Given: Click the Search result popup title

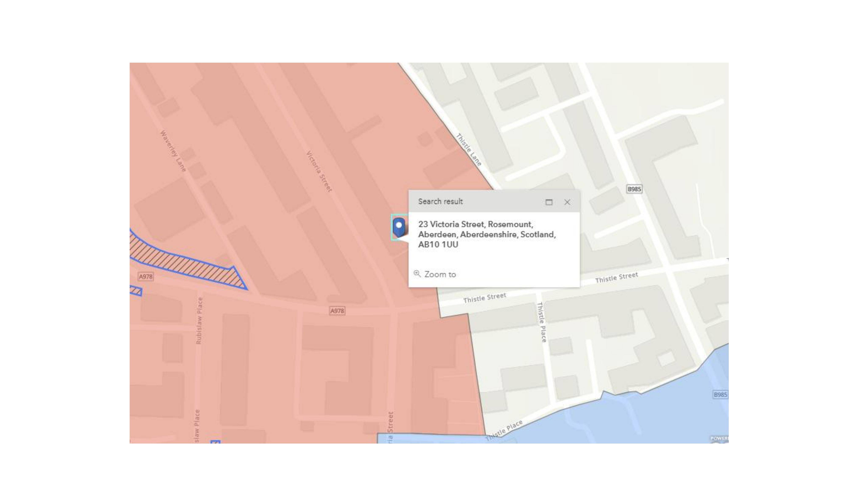Looking at the screenshot, I should pos(440,201).
